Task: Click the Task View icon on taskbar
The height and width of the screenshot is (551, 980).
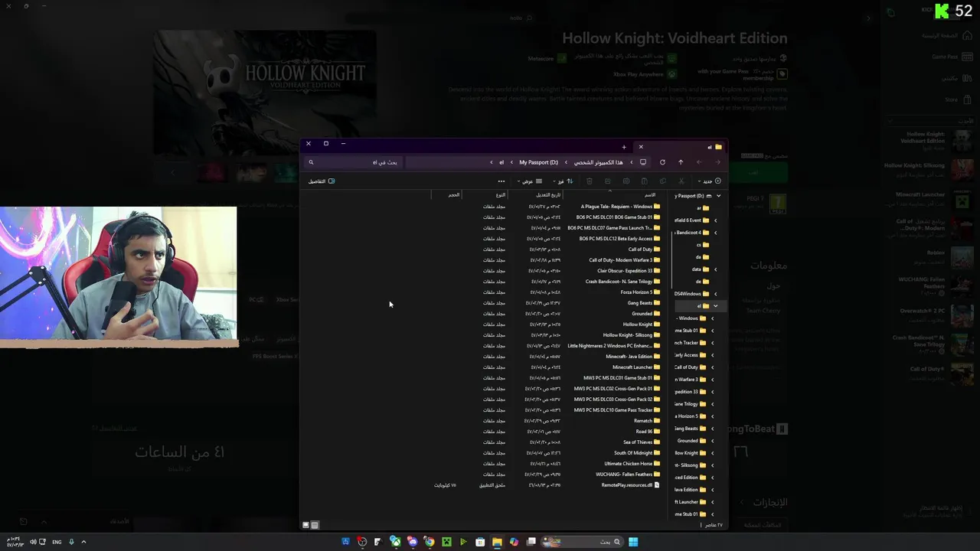Action: [x=531, y=542]
